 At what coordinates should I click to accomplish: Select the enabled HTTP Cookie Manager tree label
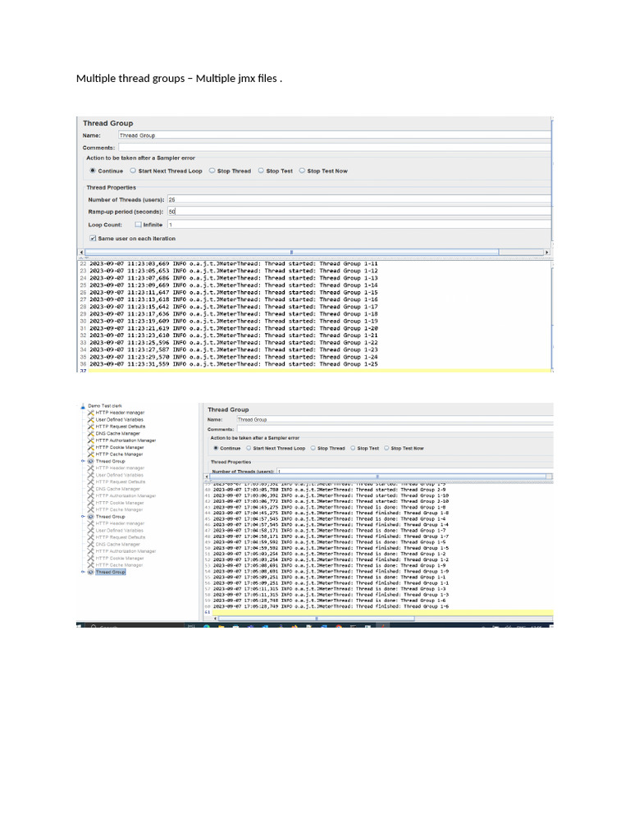(120, 447)
